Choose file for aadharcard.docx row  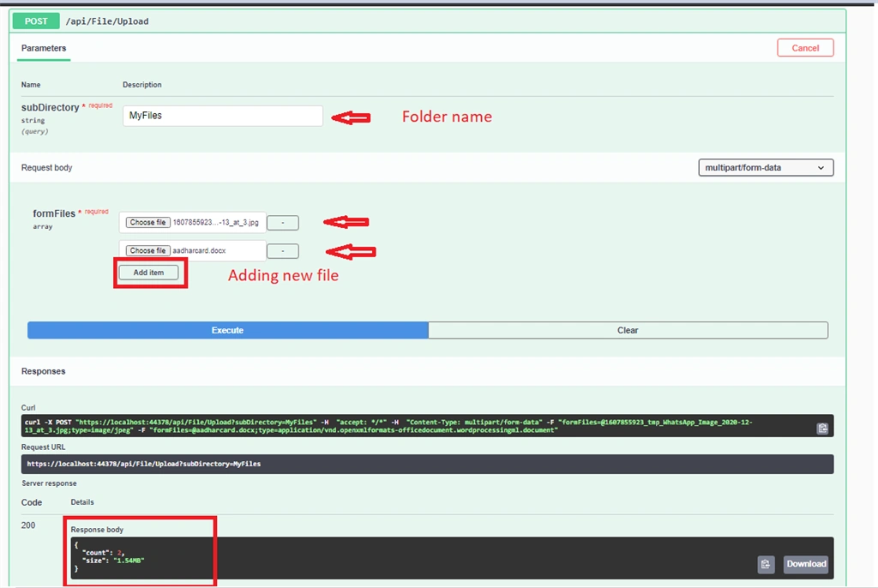pos(147,250)
